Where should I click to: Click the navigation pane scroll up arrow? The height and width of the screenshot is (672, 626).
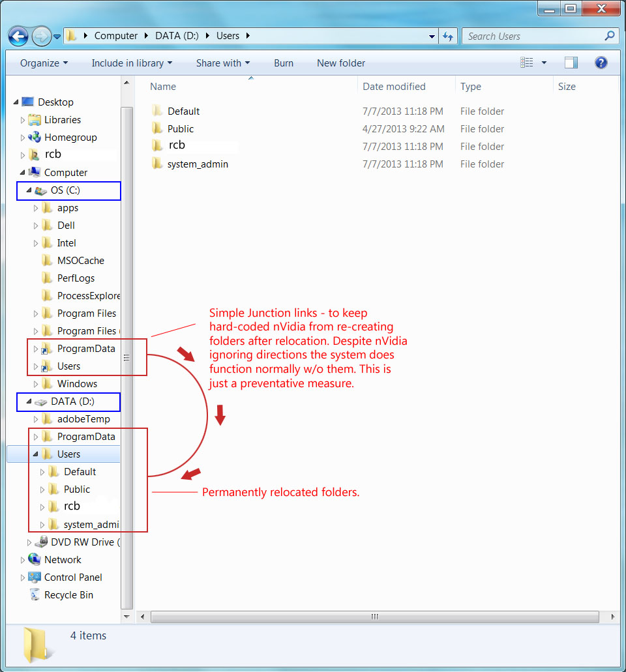tap(127, 82)
